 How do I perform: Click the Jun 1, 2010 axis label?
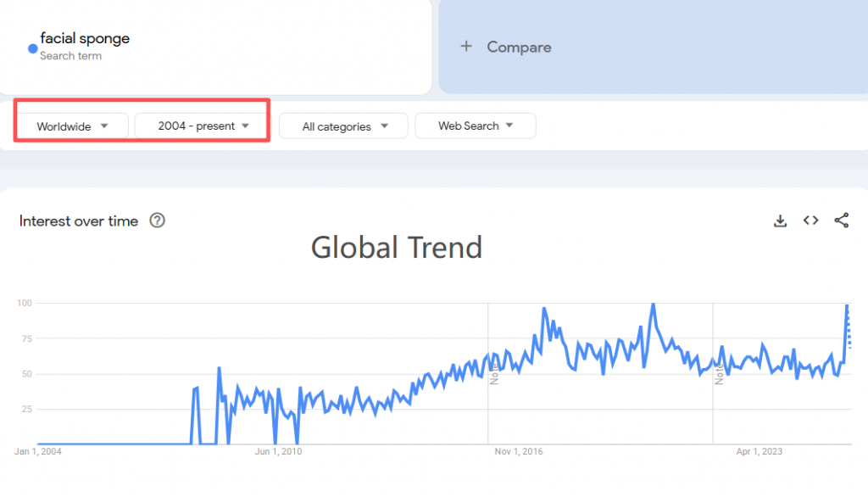click(x=278, y=451)
